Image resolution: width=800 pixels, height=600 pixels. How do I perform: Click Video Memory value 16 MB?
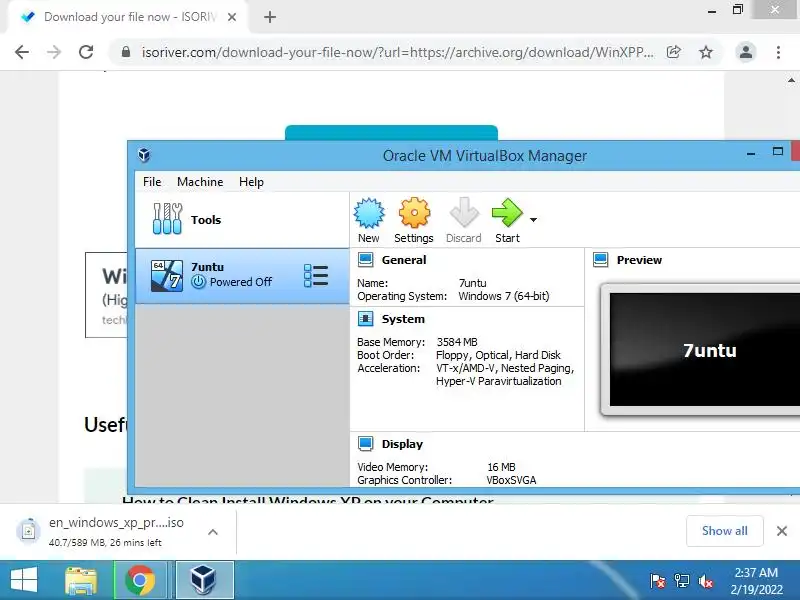502,467
